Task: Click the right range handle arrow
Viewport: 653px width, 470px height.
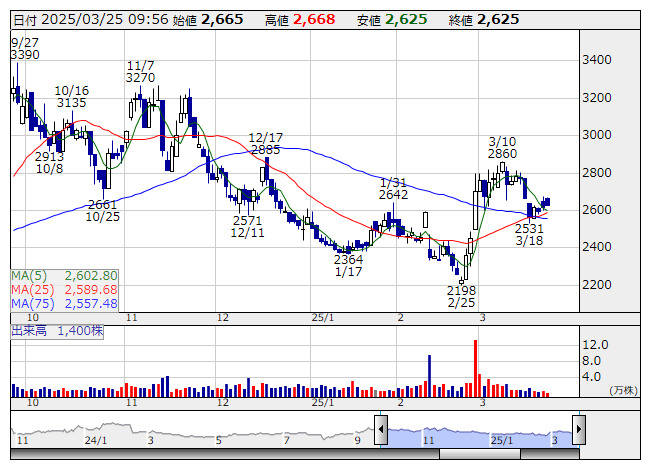Action: [579, 430]
